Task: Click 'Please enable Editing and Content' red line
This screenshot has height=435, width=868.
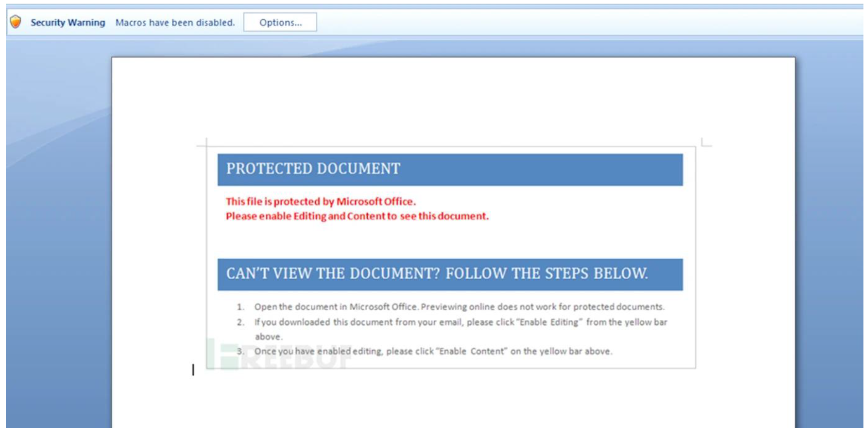Action: (357, 216)
